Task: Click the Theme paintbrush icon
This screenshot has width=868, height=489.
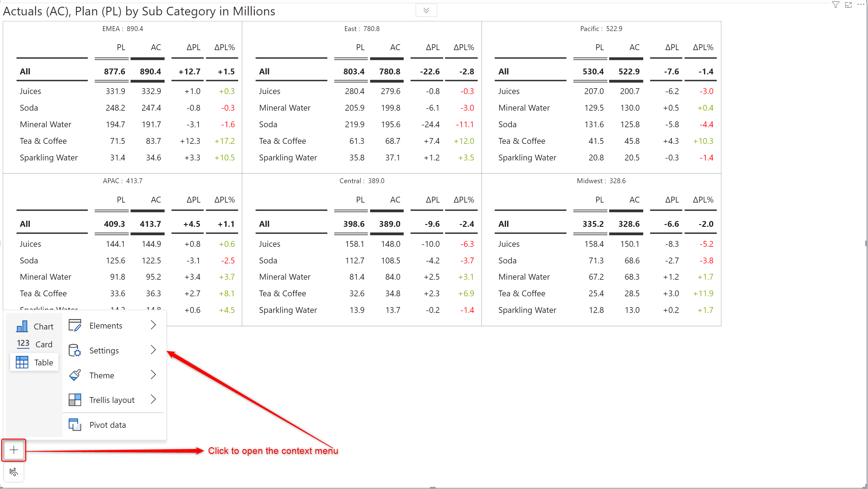Action: tap(75, 375)
